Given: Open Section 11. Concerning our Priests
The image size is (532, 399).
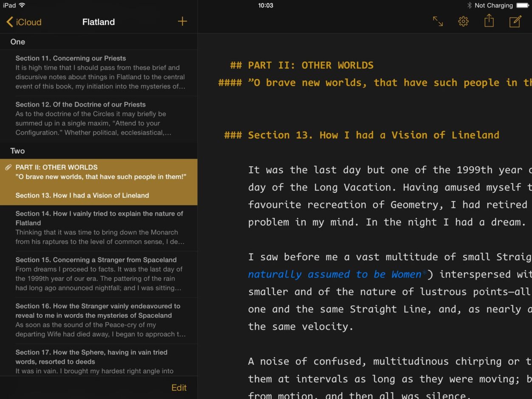Looking at the screenshot, I should [x=100, y=73].
